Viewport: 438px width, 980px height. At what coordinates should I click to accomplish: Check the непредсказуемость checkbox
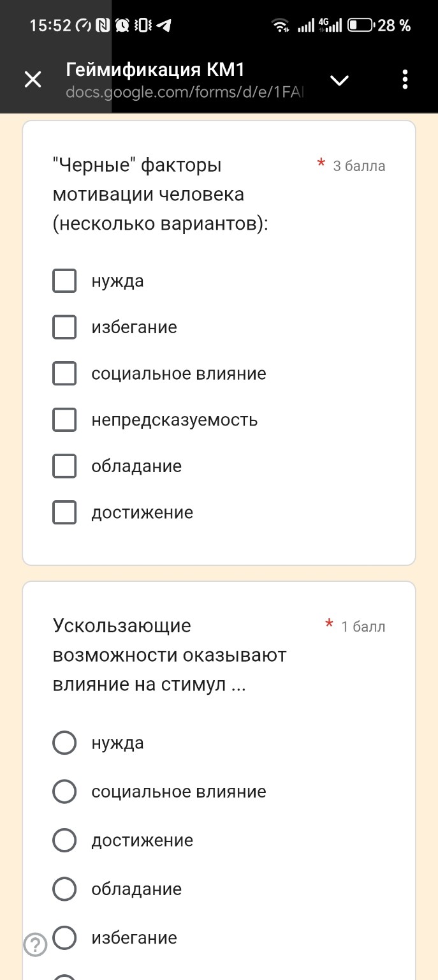(x=64, y=420)
